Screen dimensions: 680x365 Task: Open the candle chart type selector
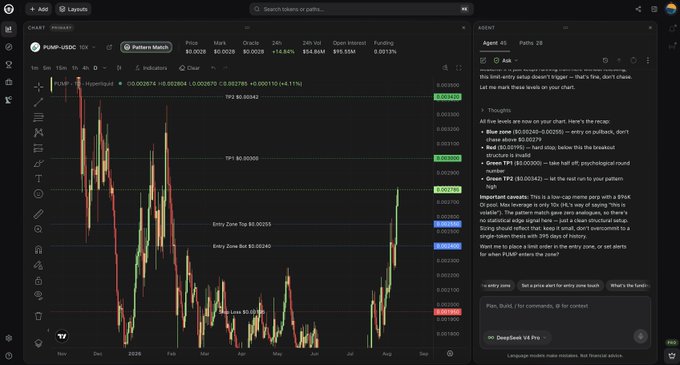tap(119, 68)
